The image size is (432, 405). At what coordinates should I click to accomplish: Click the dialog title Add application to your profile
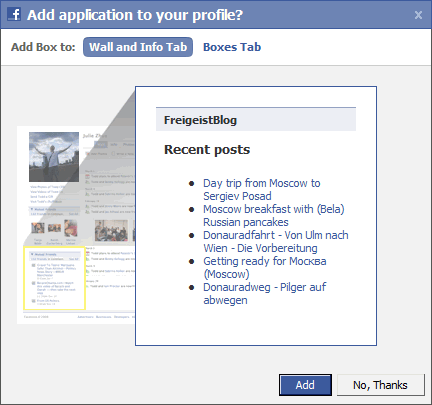[x=135, y=15]
